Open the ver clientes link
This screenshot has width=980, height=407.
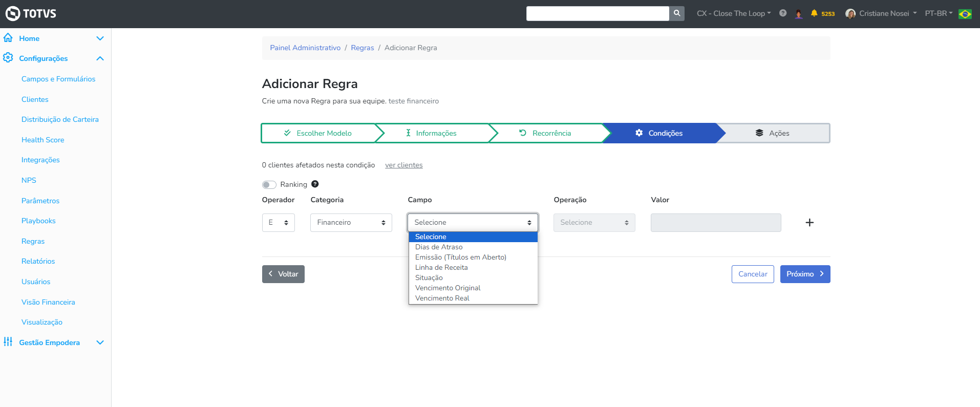403,165
